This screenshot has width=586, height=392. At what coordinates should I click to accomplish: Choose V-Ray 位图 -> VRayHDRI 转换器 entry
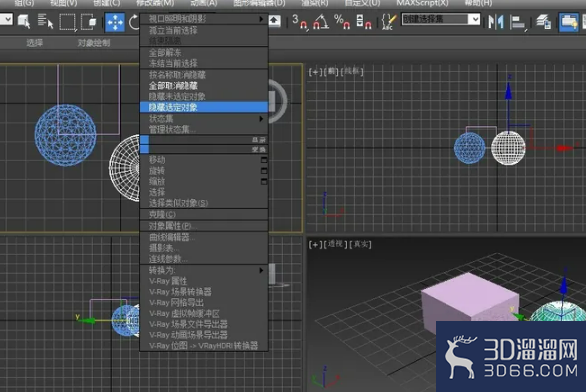coord(204,346)
